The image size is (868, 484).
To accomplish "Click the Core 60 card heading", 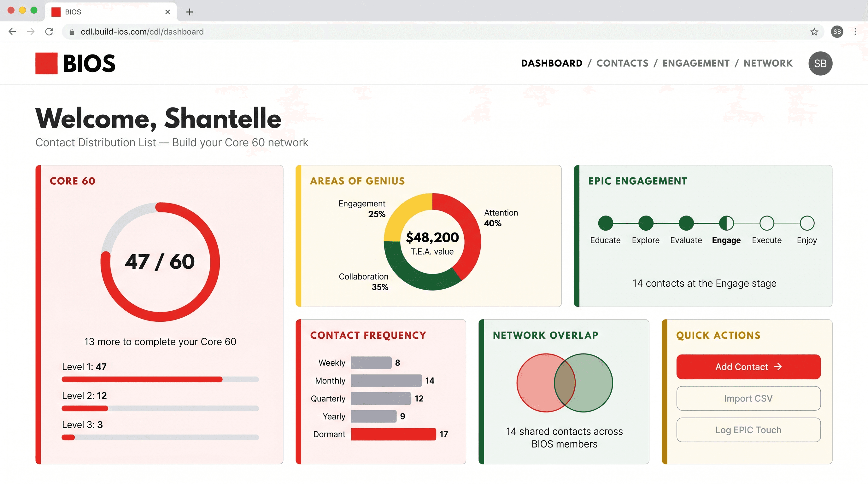I will [73, 181].
